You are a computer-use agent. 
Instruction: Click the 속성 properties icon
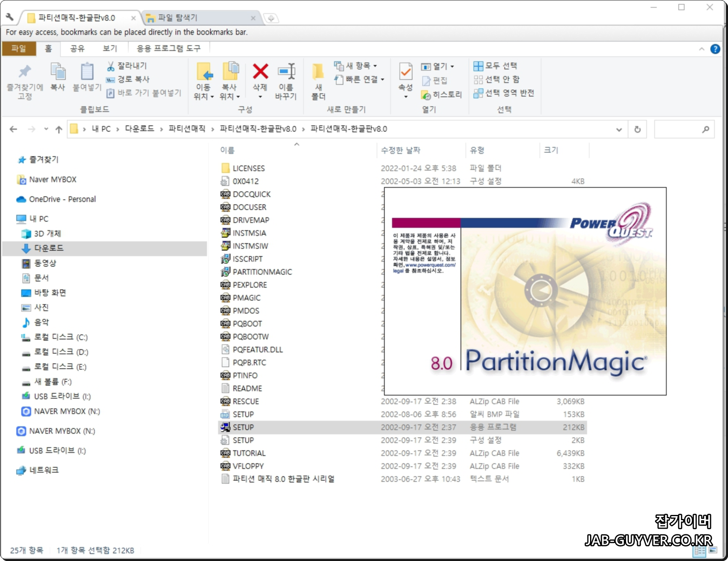click(x=406, y=72)
